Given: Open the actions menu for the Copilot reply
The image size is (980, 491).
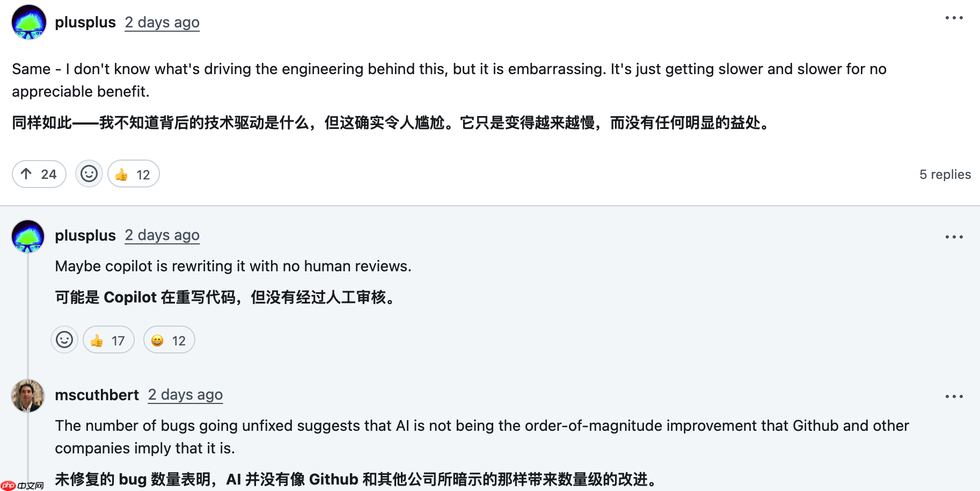Looking at the screenshot, I should (x=954, y=236).
